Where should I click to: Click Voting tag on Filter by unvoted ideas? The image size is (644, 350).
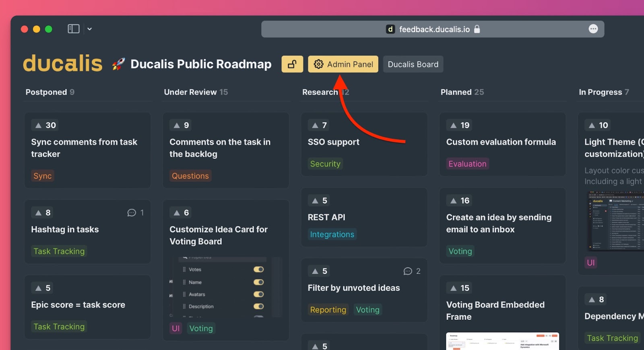(x=367, y=310)
